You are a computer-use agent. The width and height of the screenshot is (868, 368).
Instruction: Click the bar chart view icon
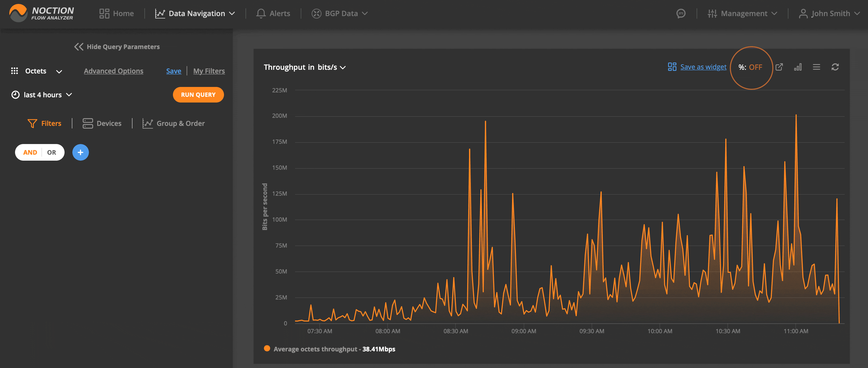pyautogui.click(x=797, y=66)
